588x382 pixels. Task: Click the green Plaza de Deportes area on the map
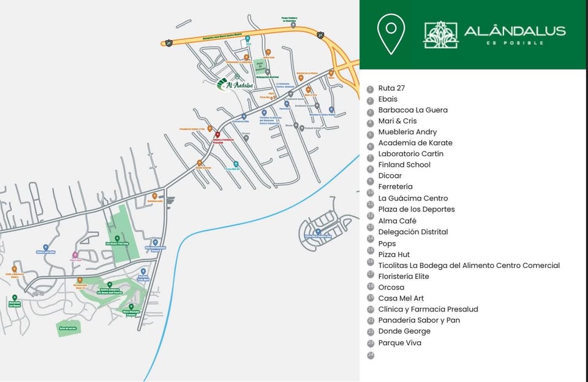point(260,66)
